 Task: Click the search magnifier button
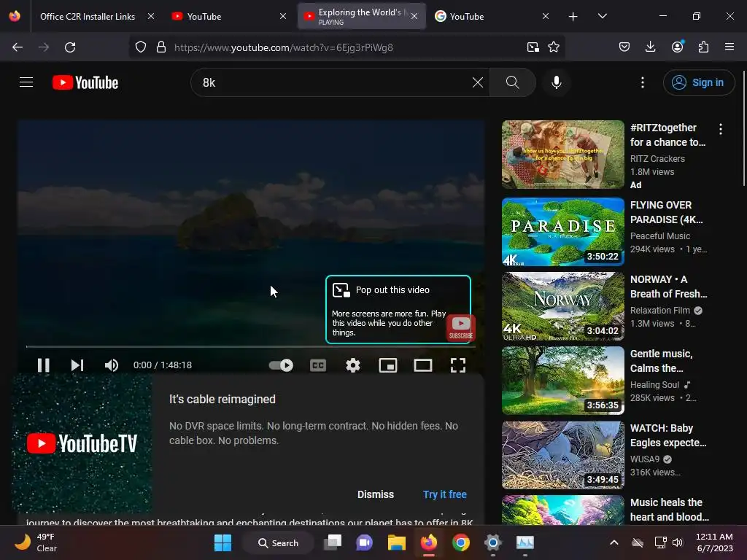pos(513,82)
